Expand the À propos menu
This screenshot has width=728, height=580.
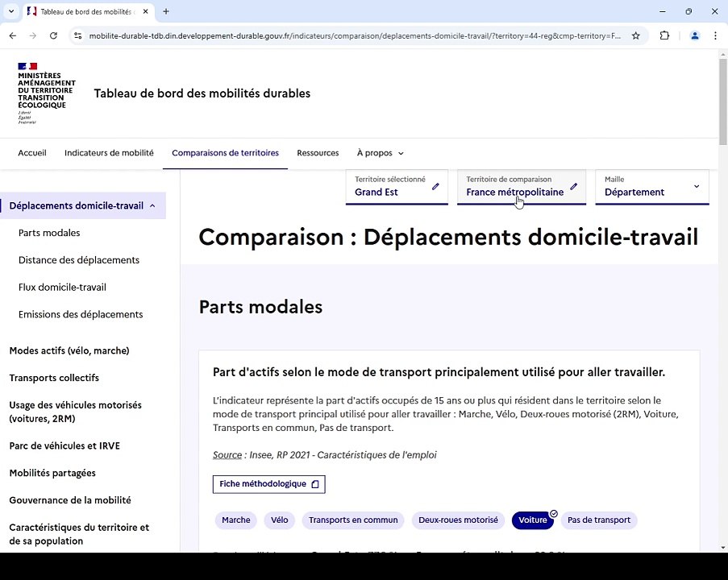tap(380, 153)
